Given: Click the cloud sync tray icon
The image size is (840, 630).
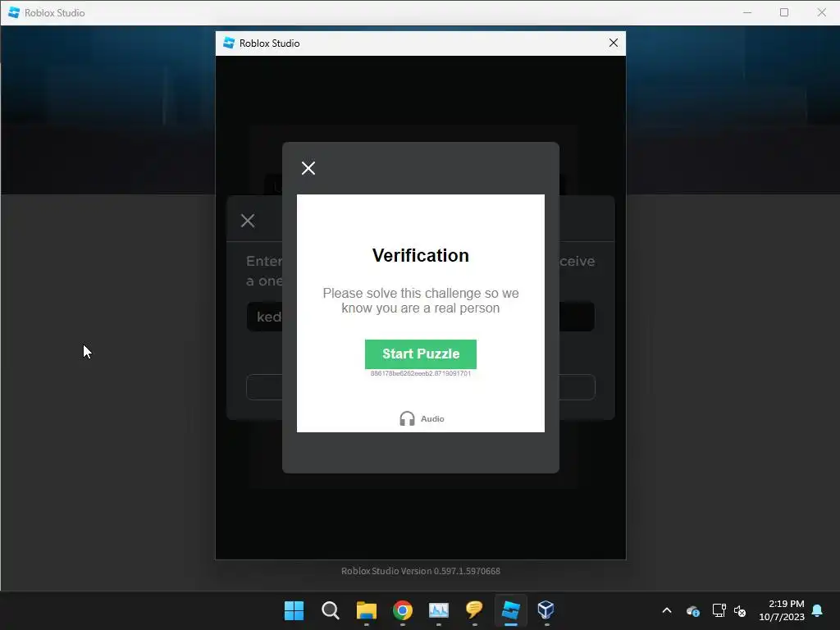Looking at the screenshot, I should pyautogui.click(x=692, y=610).
